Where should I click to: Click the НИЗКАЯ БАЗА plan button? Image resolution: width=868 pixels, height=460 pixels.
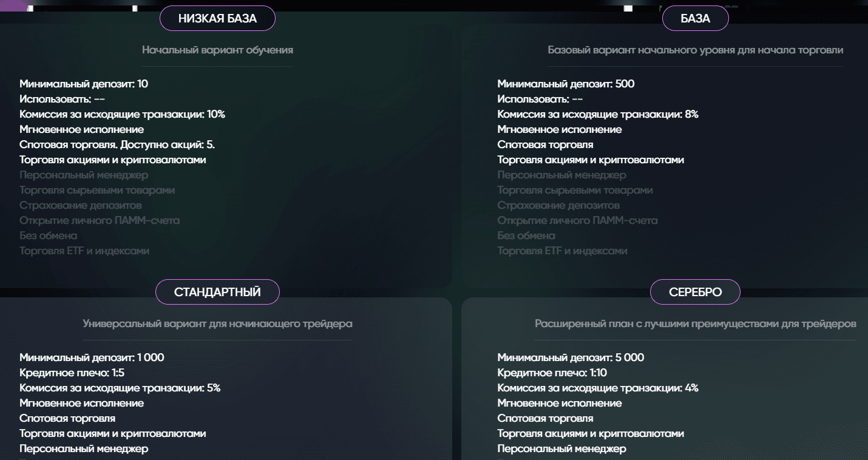click(x=217, y=19)
